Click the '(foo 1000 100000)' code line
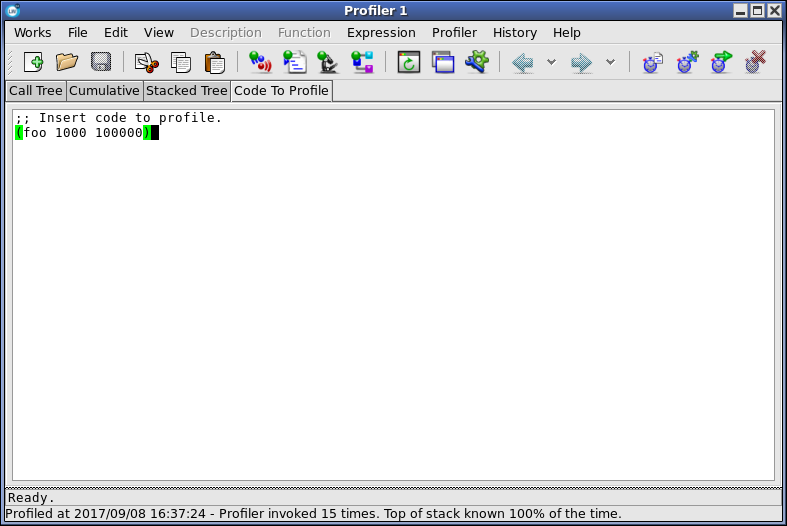Viewport: 787px width, 526px height. pos(83,133)
